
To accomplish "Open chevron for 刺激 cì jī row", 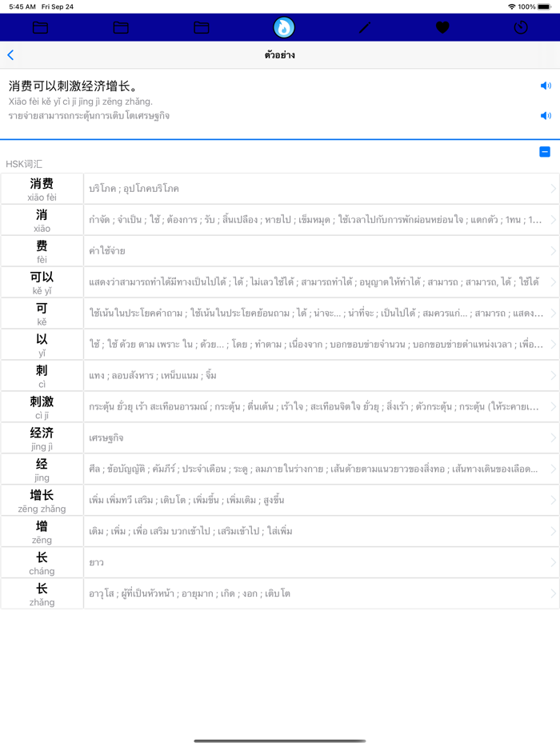I will [x=554, y=406].
